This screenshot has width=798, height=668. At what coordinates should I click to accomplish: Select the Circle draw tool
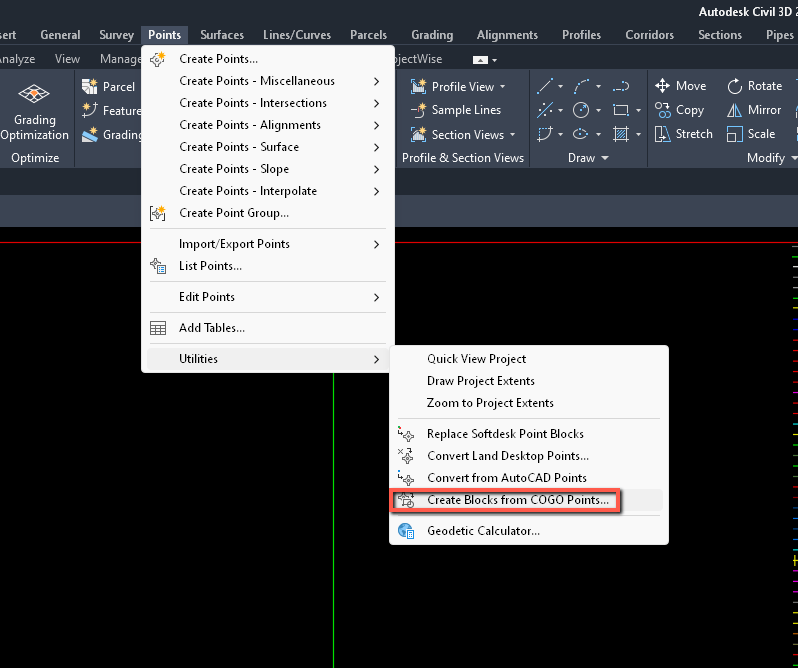[x=581, y=110]
